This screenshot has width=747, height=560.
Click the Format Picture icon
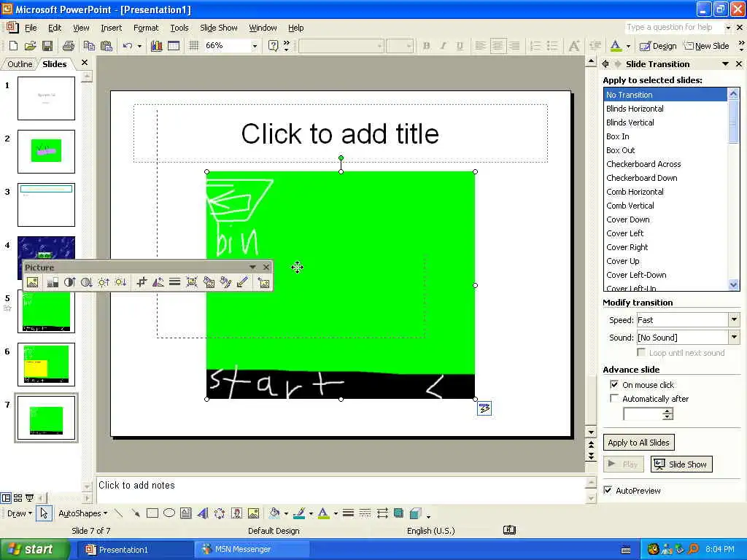point(225,282)
